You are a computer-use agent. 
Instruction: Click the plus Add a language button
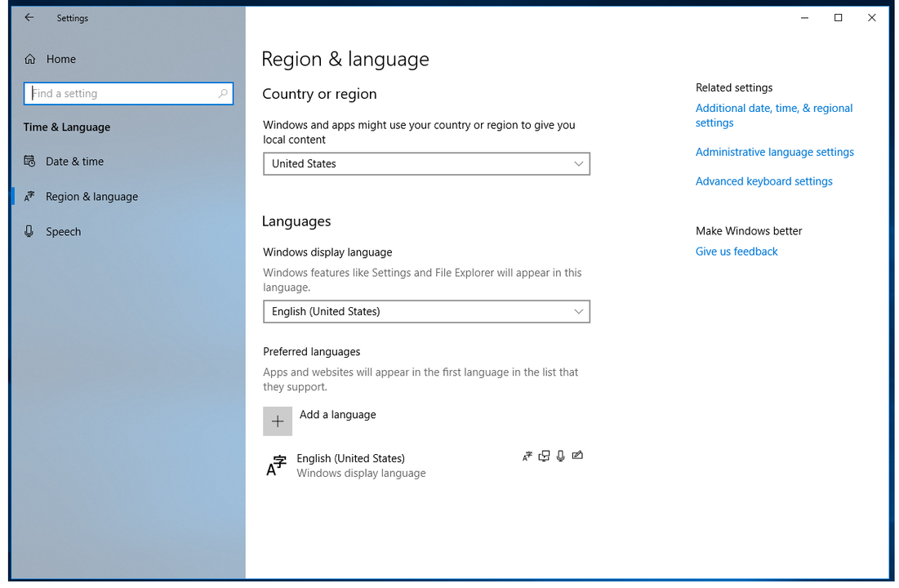coord(278,421)
